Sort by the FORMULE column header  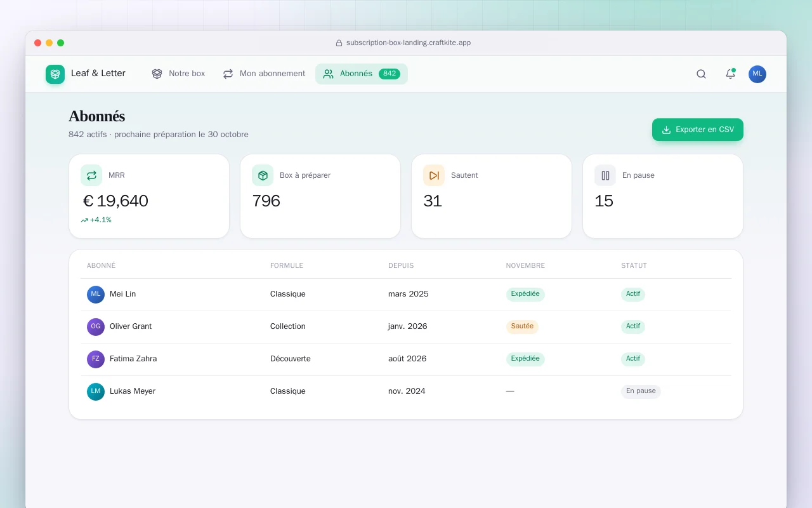click(287, 265)
